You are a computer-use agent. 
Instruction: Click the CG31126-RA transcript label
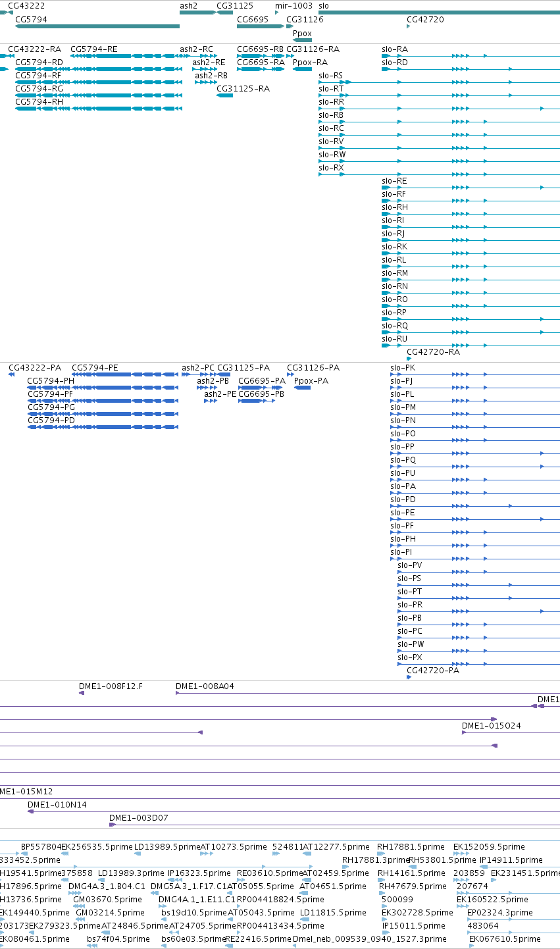(313, 49)
